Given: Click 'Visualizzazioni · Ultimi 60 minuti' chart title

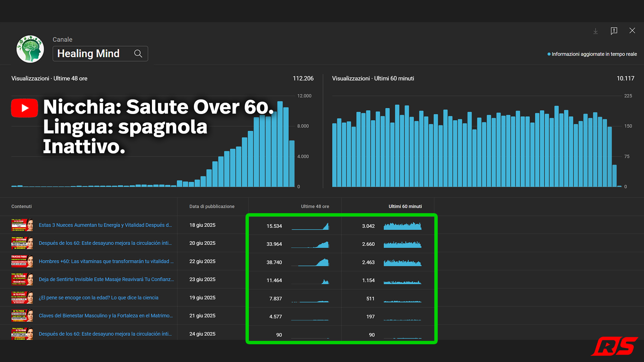Looking at the screenshot, I should 373,78.
